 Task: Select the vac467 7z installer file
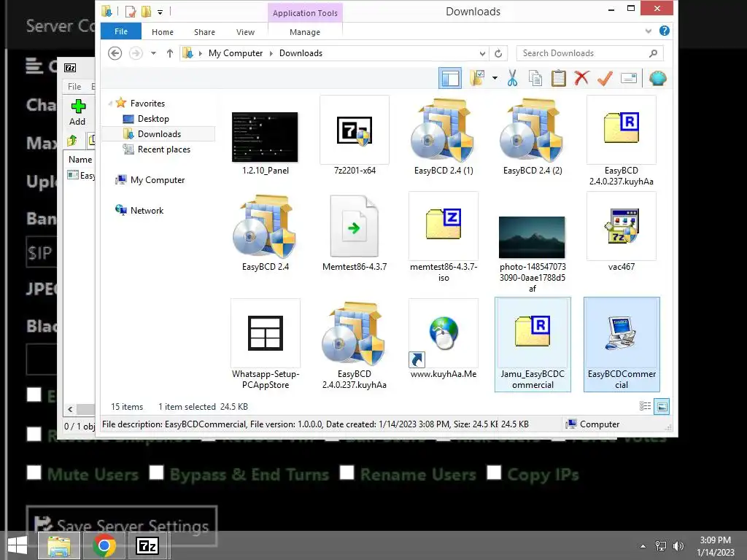point(622,233)
